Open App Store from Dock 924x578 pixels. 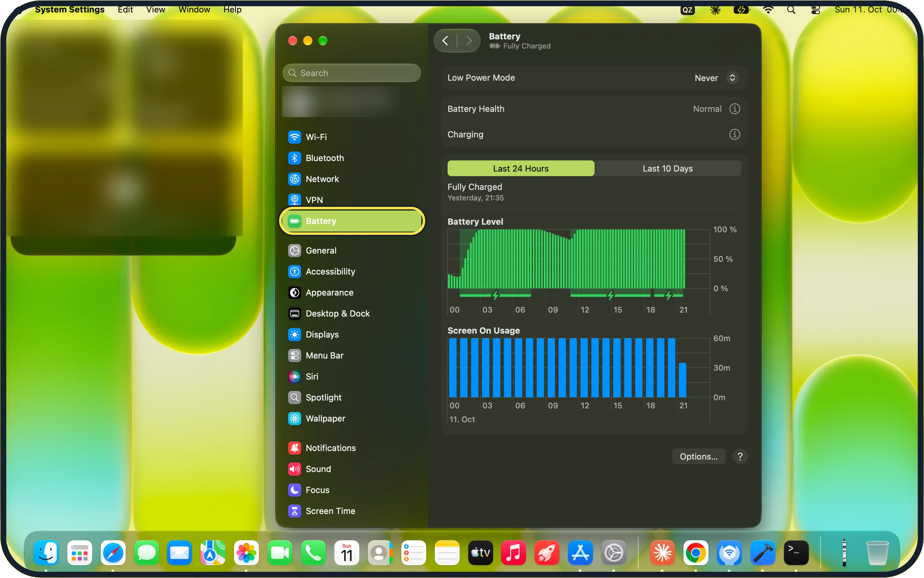[x=580, y=553]
